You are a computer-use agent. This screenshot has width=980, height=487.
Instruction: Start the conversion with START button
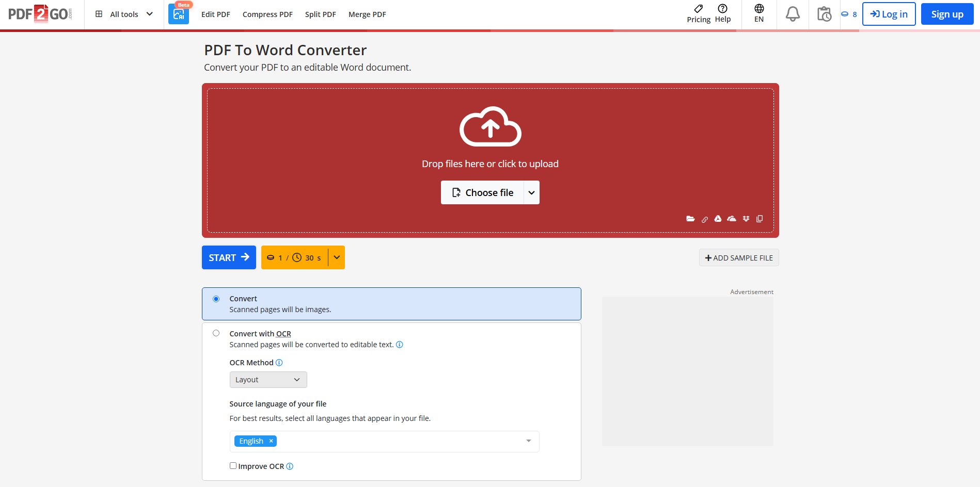pyautogui.click(x=229, y=257)
